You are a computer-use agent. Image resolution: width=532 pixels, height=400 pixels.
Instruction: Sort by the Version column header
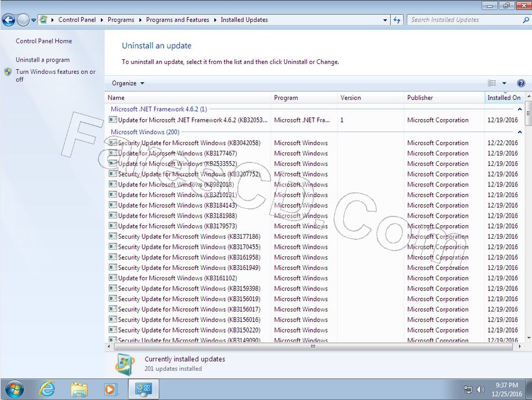370,98
